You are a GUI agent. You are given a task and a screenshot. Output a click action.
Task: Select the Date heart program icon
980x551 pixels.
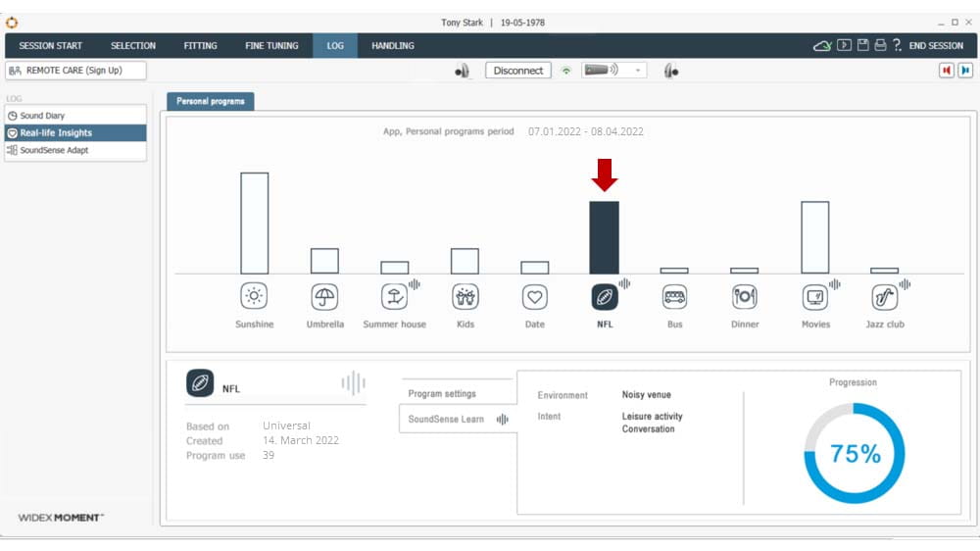click(x=535, y=296)
